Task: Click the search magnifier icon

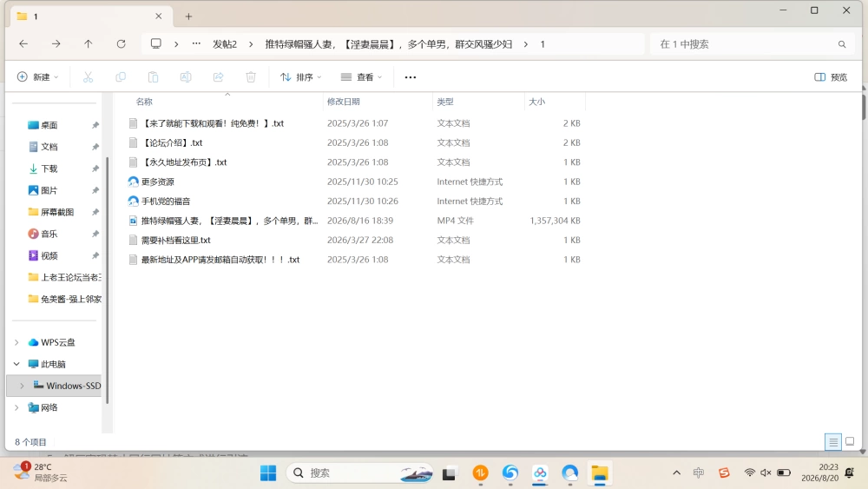Action: 842,44
